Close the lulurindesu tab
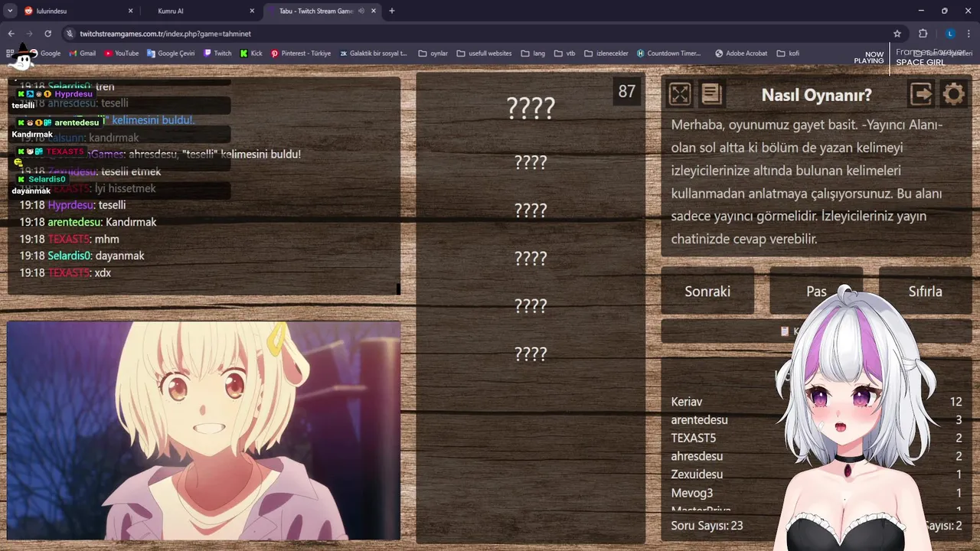This screenshot has height=551, width=980. click(130, 11)
